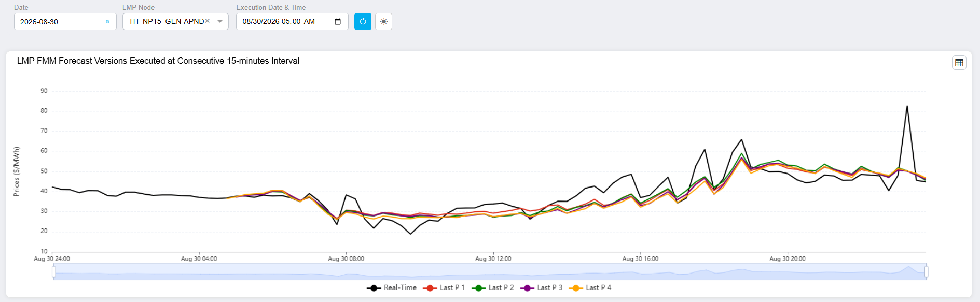Viewport: 980px width, 302px height.
Task: Toggle Real-Time series in legend
Action: 392,287
